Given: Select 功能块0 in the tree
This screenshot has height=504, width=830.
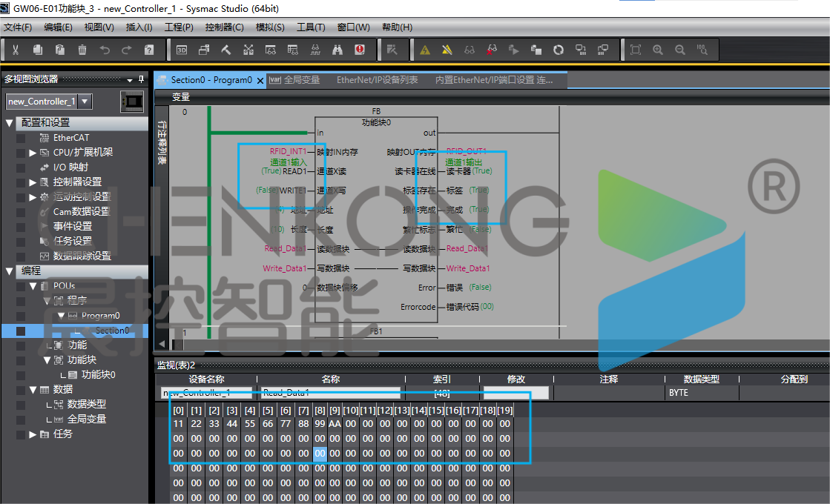Looking at the screenshot, I should (98, 374).
